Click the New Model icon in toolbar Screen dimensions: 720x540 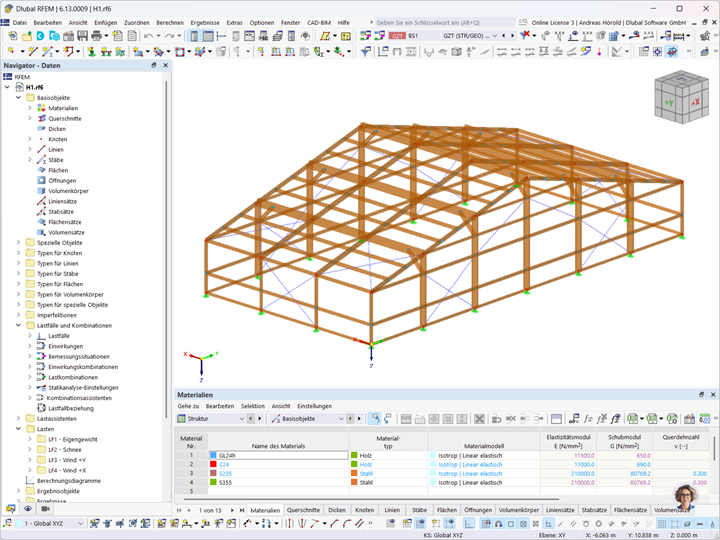tap(13, 36)
